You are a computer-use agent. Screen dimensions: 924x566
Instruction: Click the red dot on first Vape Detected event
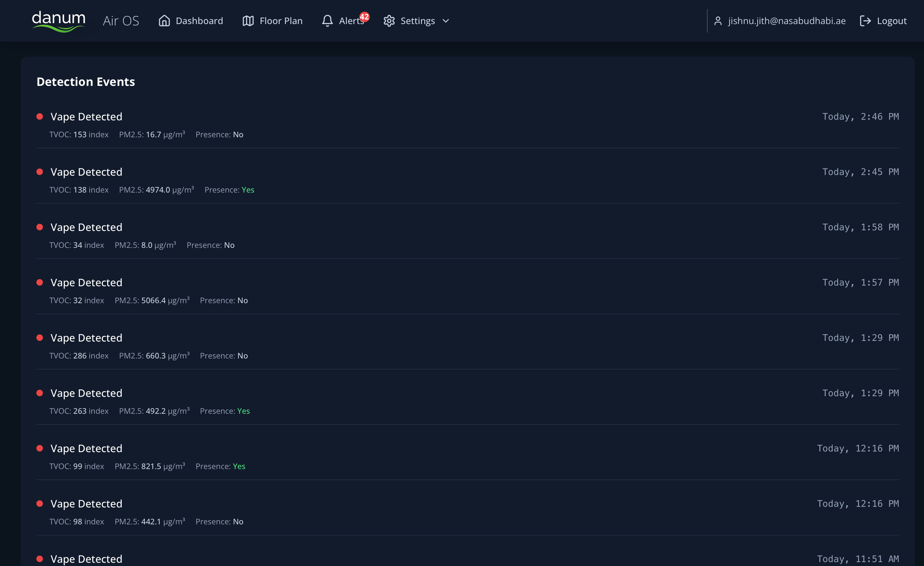[40, 117]
